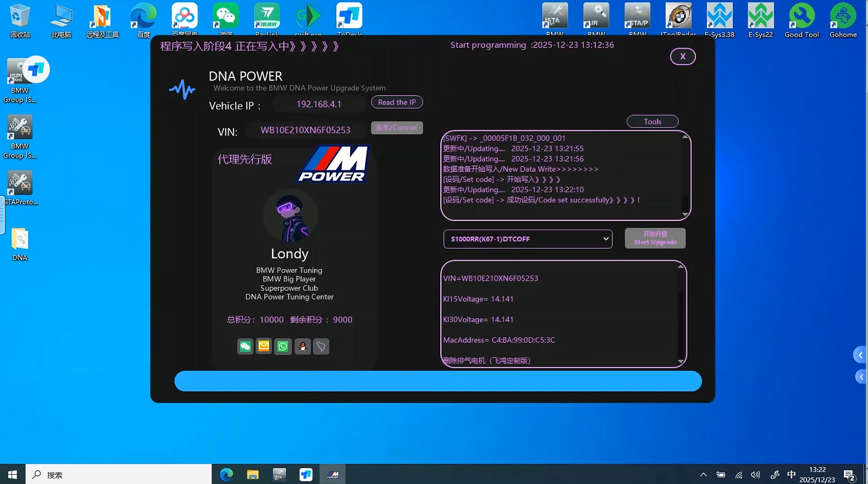Click the Connect vehicle button beside VIN
Viewport: 868px width, 484px height.
tap(397, 128)
